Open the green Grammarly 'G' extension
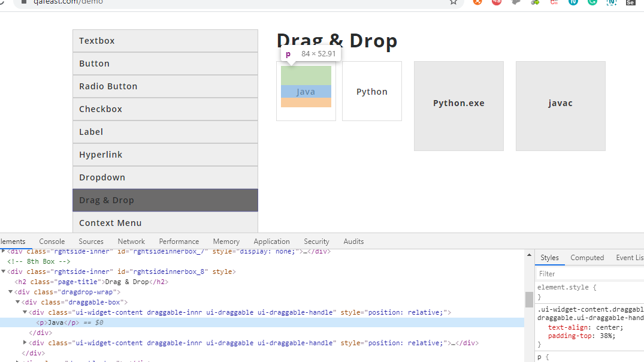 click(592, 2)
